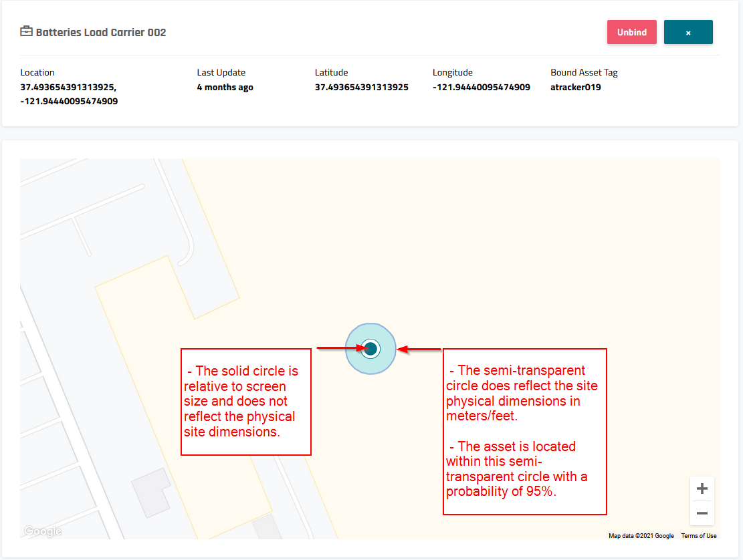Click the Location coordinates text
The height and width of the screenshot is (560, 743).
click(x=69, y=94)
